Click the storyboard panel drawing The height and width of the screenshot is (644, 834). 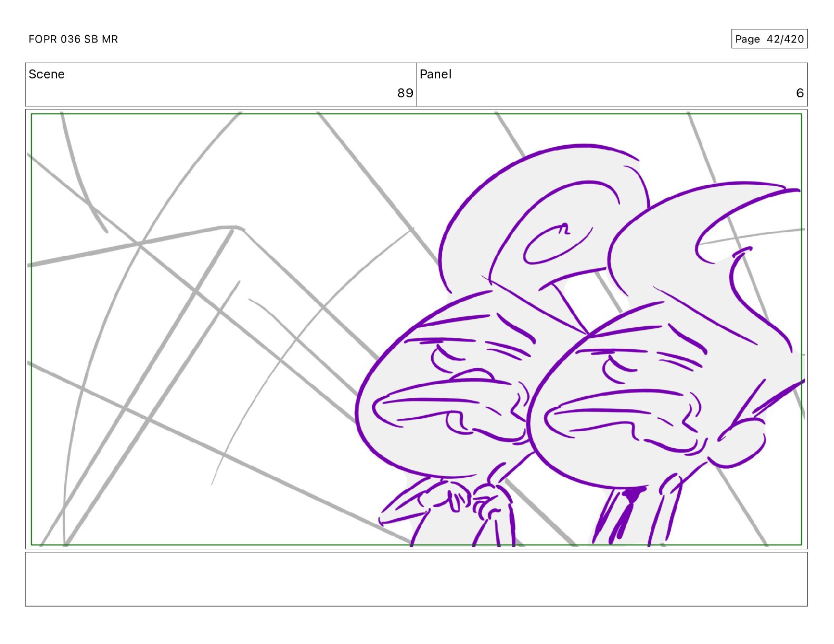pyautogui.click(x=416, y=329)
